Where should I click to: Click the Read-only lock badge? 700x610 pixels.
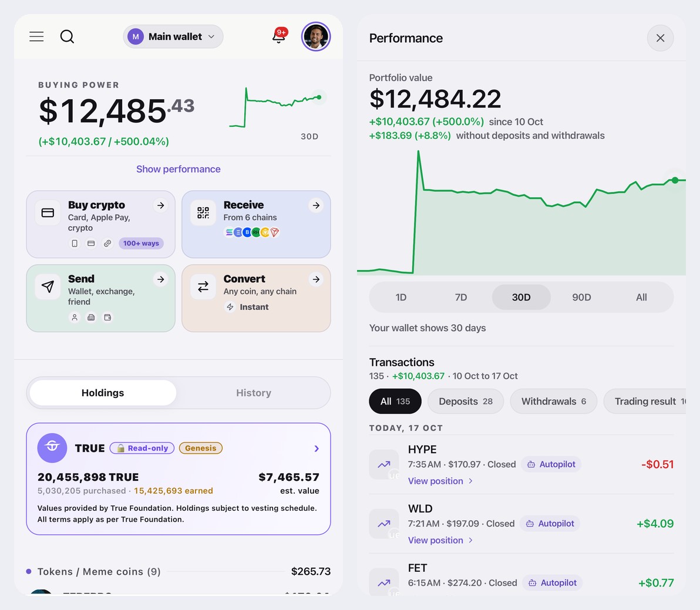coord(142,448)
